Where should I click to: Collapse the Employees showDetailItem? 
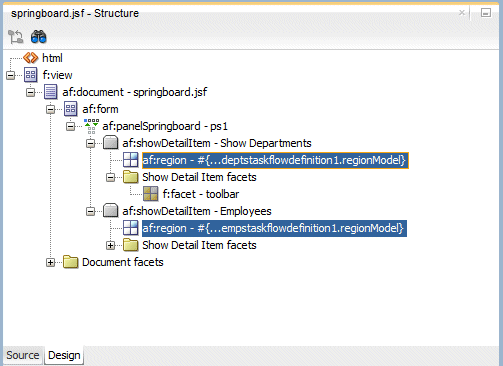pos(91,211)
